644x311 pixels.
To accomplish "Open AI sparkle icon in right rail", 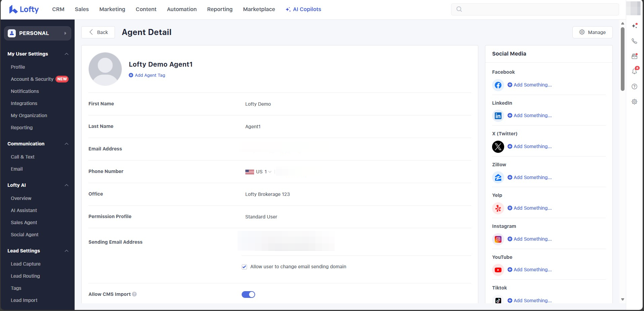I will (x=635, y=26).
